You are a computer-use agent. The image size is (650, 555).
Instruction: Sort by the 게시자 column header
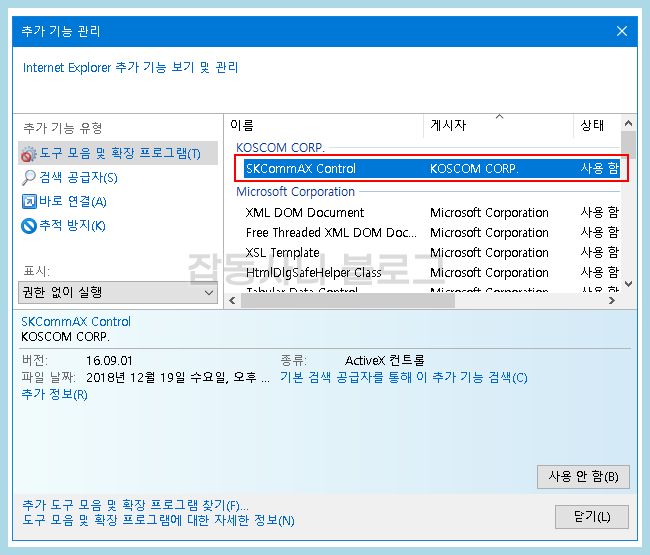click(x=499, y=125)
